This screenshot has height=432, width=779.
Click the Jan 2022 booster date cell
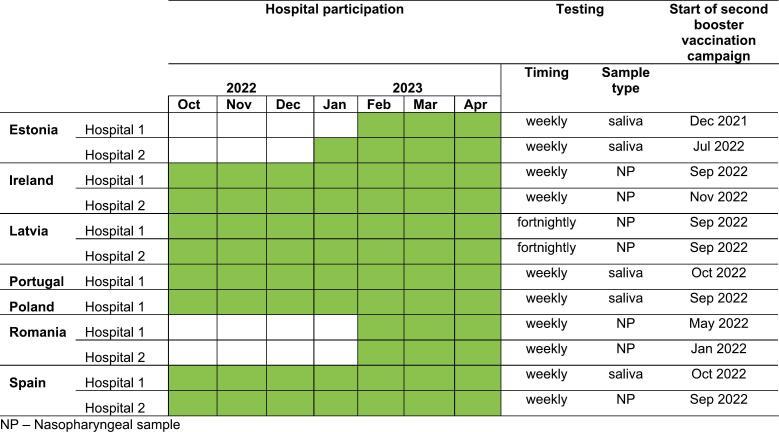[718, 349]
